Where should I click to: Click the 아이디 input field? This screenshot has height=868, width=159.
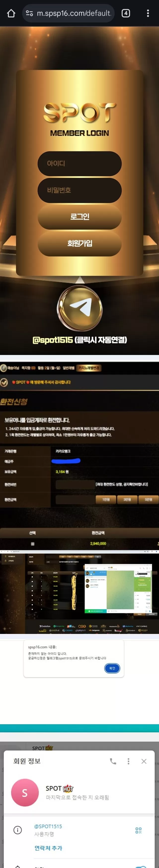[80, 164]
